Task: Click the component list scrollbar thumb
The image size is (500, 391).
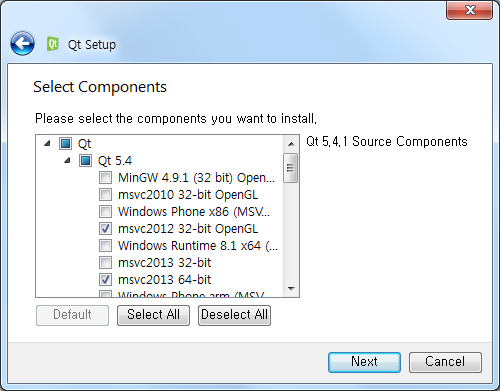Action: [291, 168]
